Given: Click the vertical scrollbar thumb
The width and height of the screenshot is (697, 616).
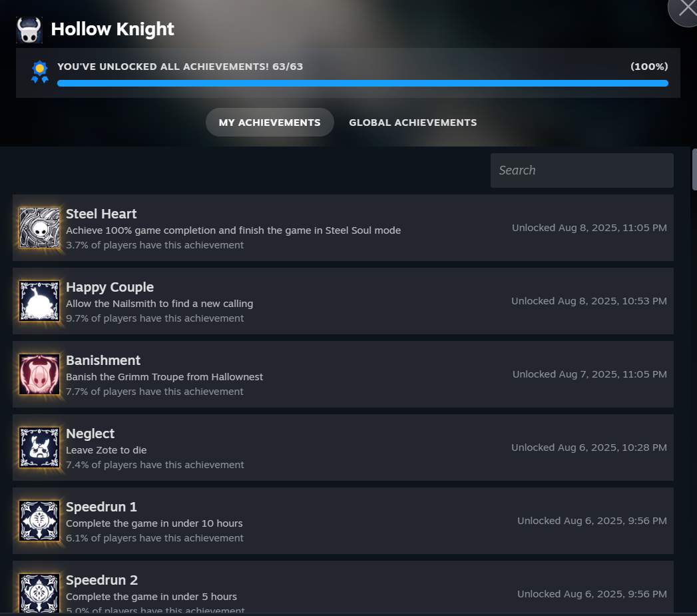Looking at the screenshot, I should pyautogui.click(x=694, y=169).
